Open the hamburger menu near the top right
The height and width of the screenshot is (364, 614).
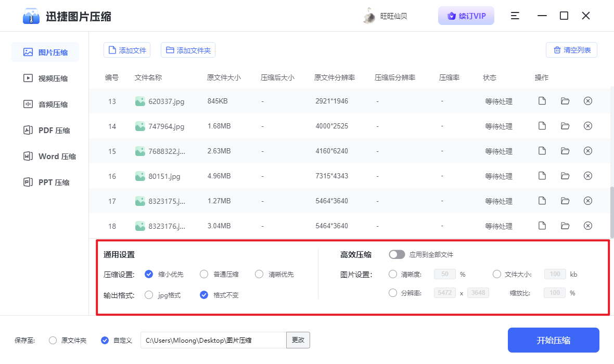(x=515, y=16)
